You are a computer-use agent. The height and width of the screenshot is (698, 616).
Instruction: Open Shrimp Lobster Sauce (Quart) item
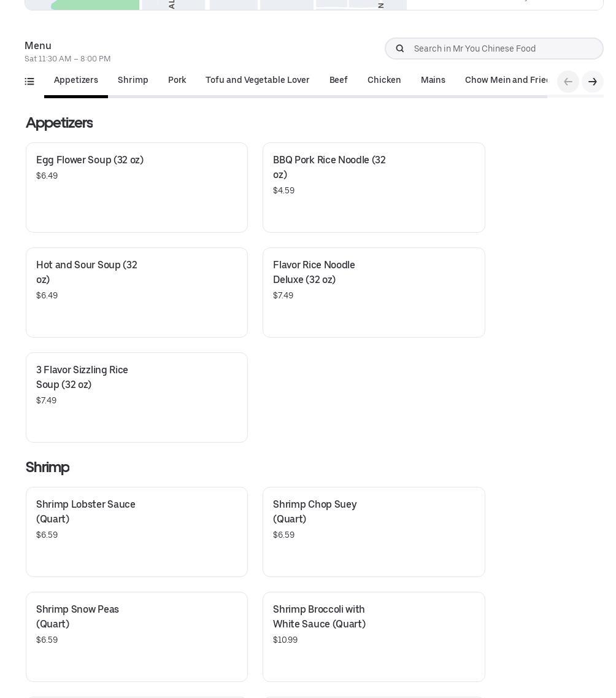[x=137, y=532]
